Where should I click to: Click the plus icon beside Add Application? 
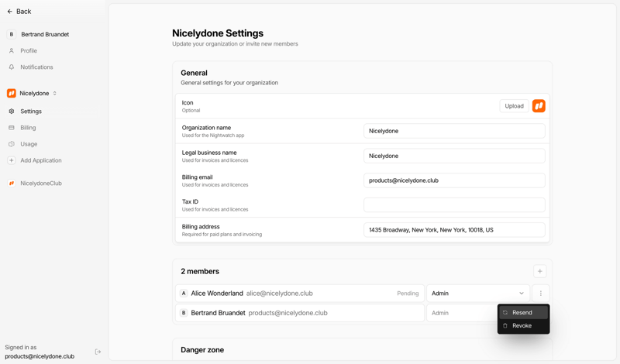pyautogui.click(x=12, y=160)
